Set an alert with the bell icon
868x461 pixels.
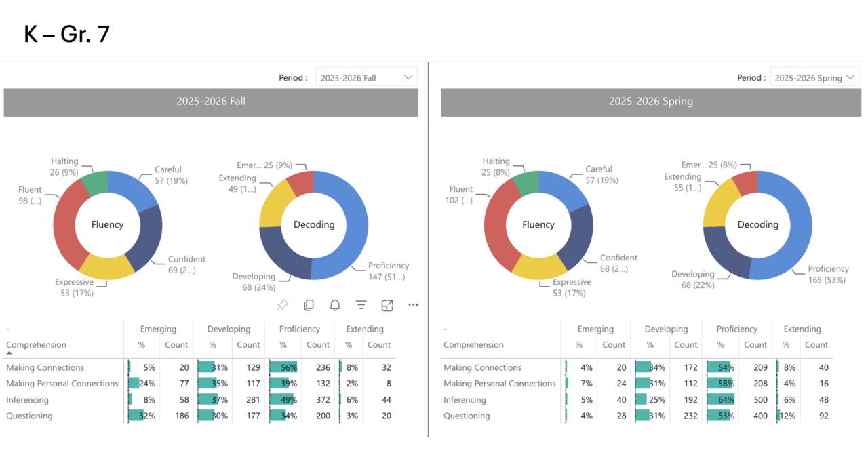(x=335, y=305)
